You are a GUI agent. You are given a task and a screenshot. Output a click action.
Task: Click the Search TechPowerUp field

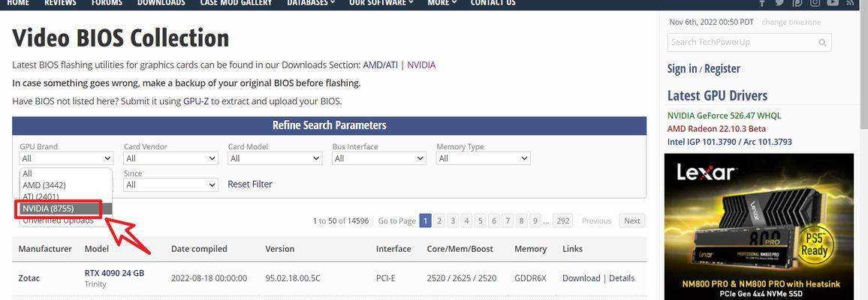742,43
